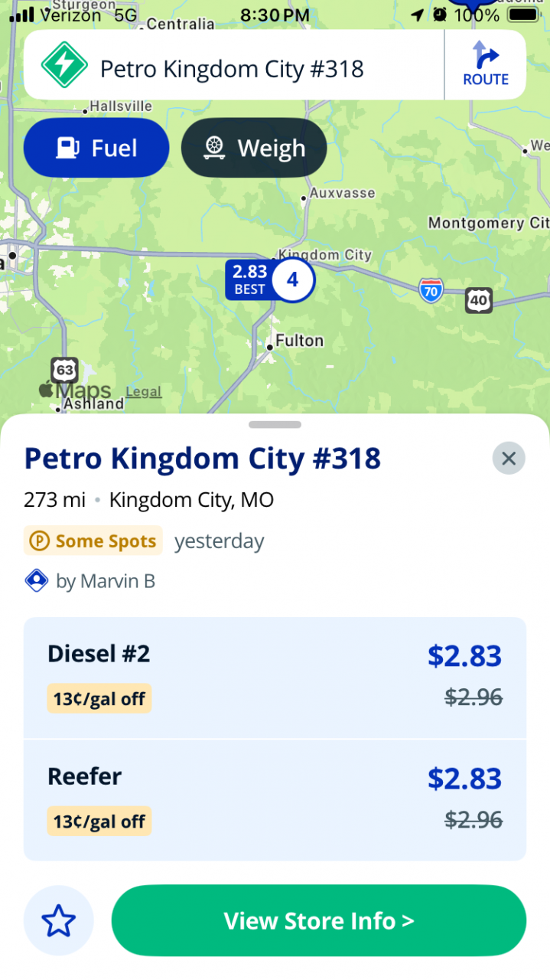Tap the green Petro station logo icon
The image size is (550, 980).
pyautogui.click(x=64, y=65)
